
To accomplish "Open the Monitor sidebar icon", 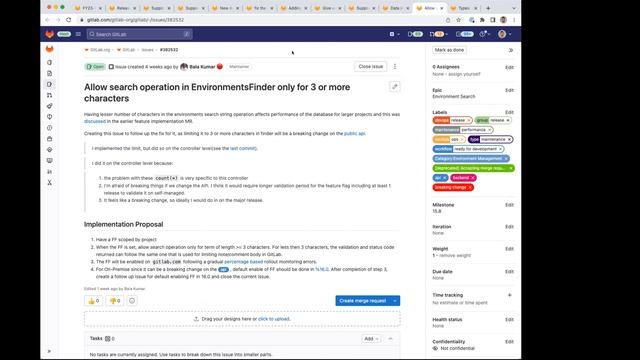I will 49,161.
